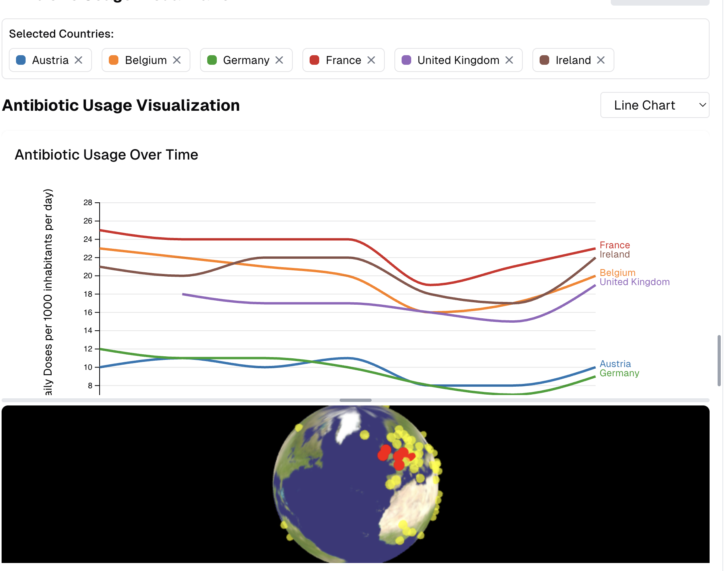Click the purple United Kingdom swatch
Viewport: 728px width, 571px height.
pos(406,60)
